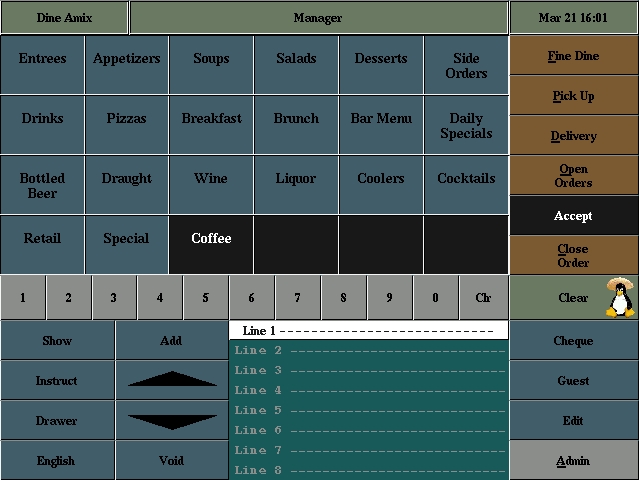Select the Coffee category
This screenshot has height=480, width=639.
pyautogui.click(x=211, y=245)
